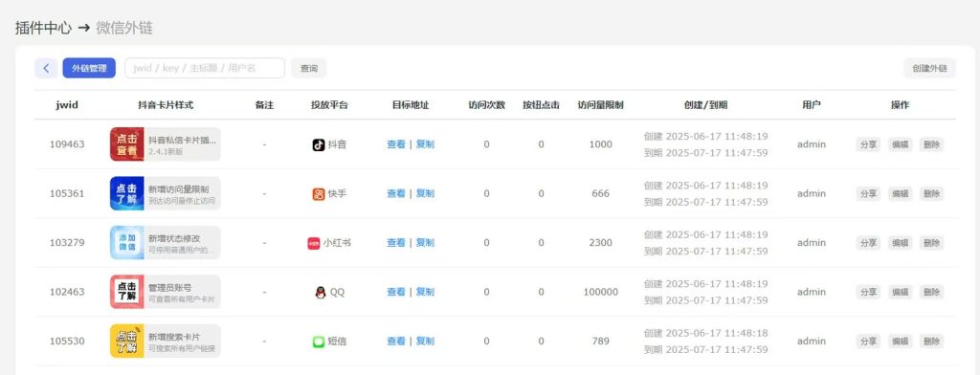Click the 抖音 platform icon
Screen dimensions: 980x375
coord(319,144)
